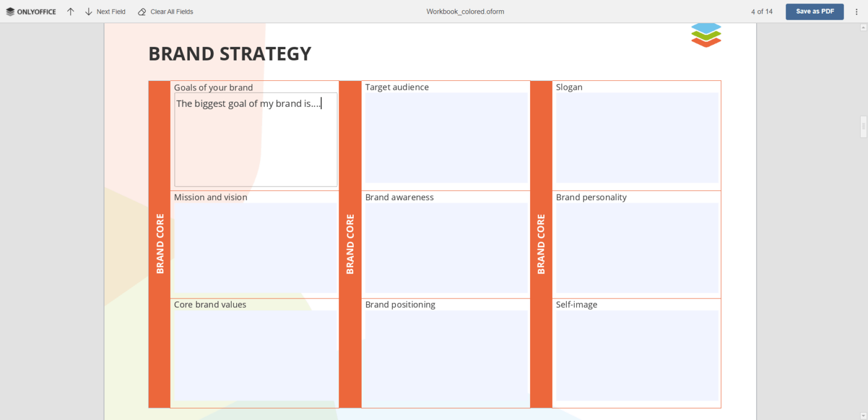
Task: Click the downward arrow beside Next Field
Action: pyautogui.click(x=87, y=11)
